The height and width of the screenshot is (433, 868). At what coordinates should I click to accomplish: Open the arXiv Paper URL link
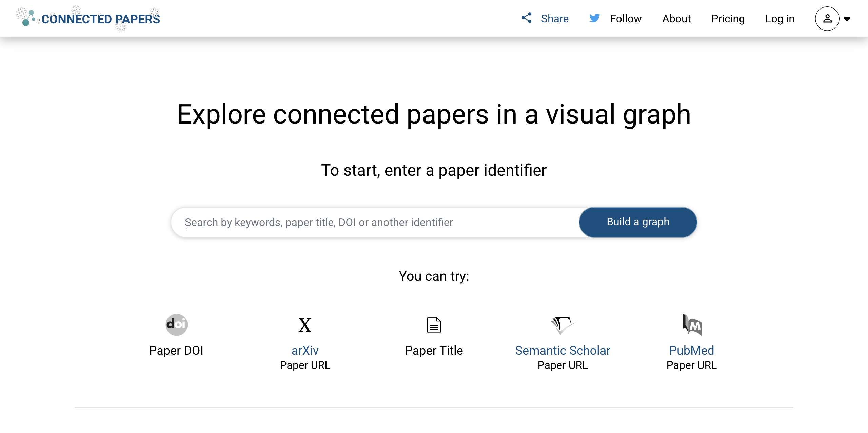coord(305,350)
